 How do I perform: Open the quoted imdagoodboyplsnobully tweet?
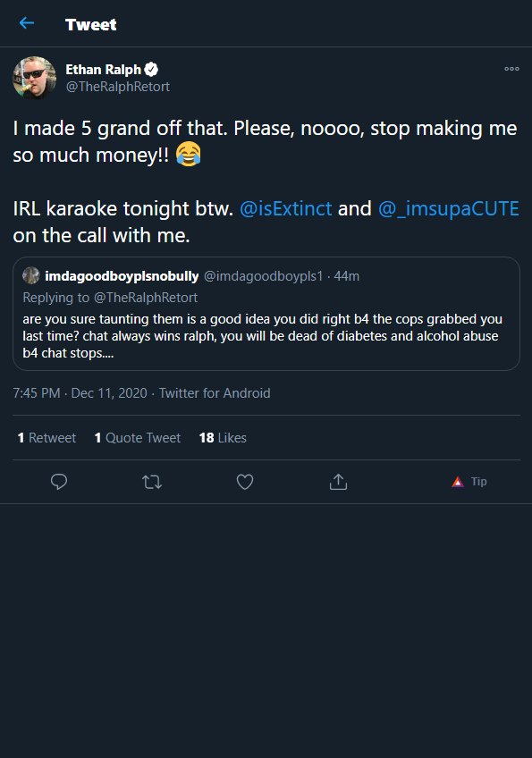pos(266,314)
